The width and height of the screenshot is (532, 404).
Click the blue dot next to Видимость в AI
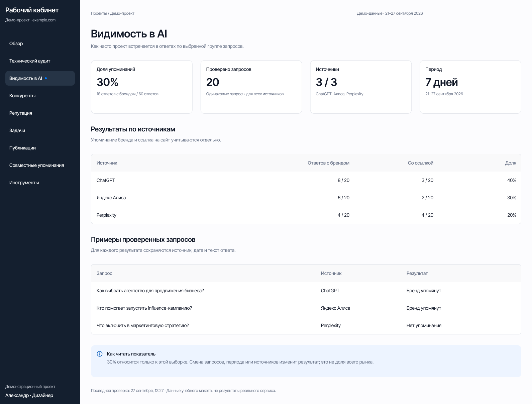pyautogui.click(x=46, y=78)
